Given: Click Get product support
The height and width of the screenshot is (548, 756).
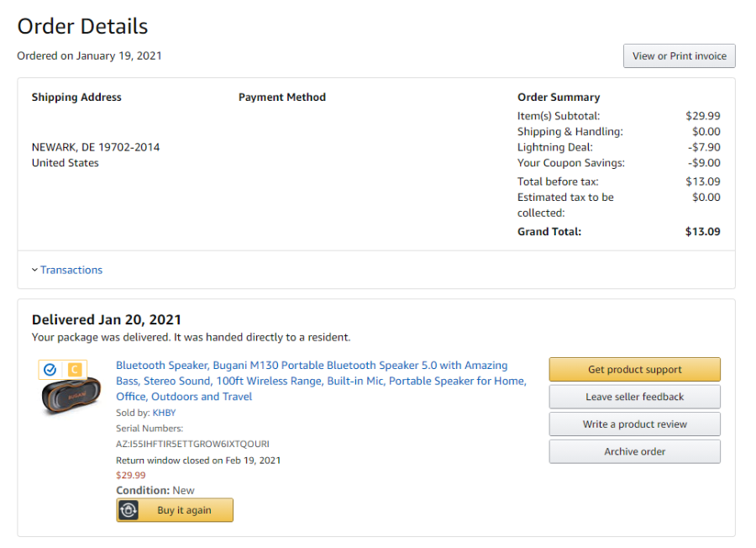Looking at the screenshot, I should coord(634,370).
